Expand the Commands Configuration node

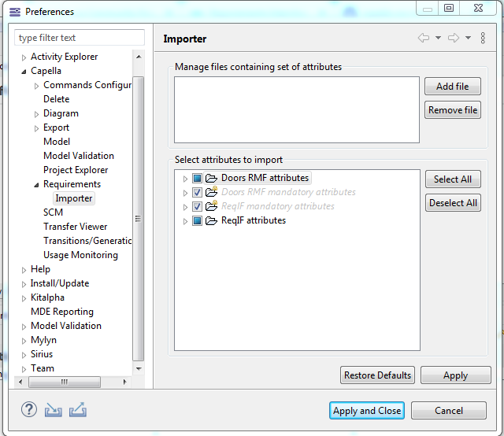[36, 86]
